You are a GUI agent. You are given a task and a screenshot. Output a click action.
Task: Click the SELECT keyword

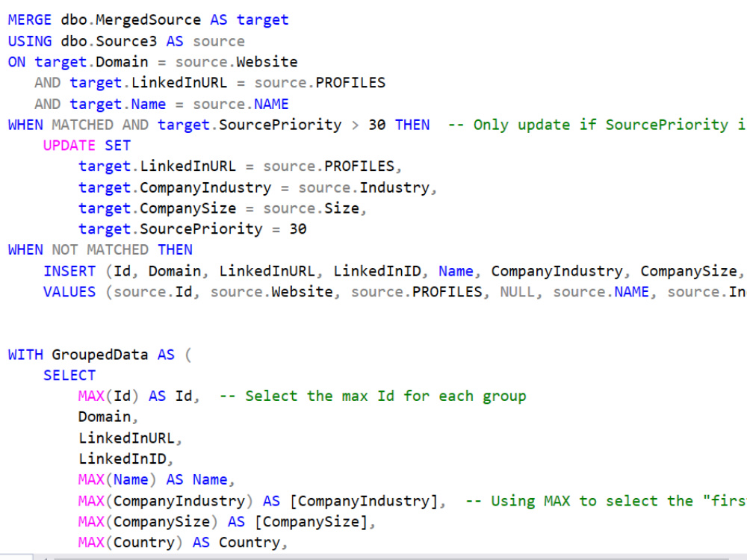(69, 376)
